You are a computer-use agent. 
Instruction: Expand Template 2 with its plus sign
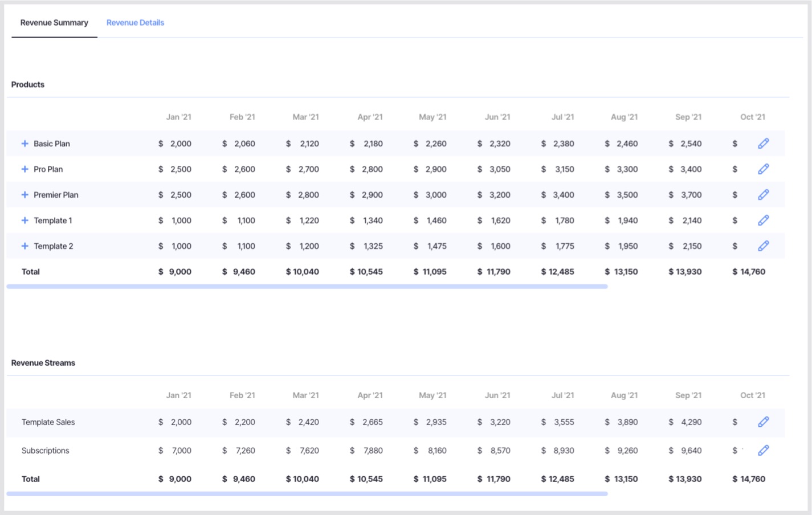(x=25, y=246)
